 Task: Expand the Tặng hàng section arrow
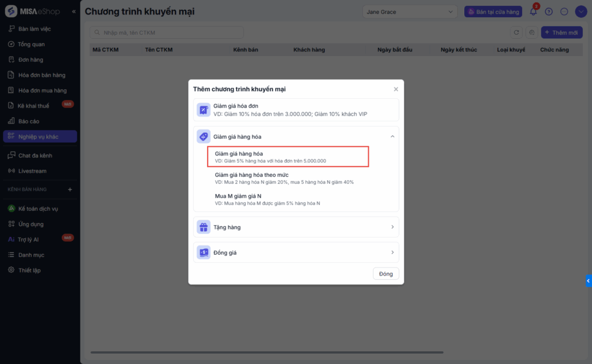(x=393, y=227)
